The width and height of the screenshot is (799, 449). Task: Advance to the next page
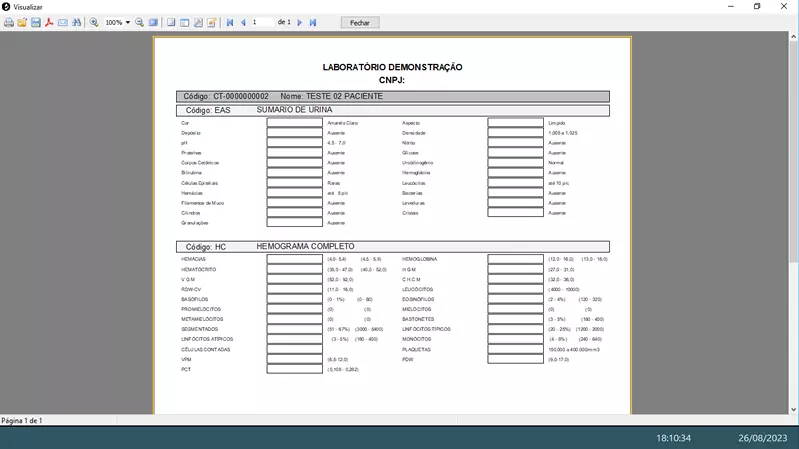tap(299, 22)
